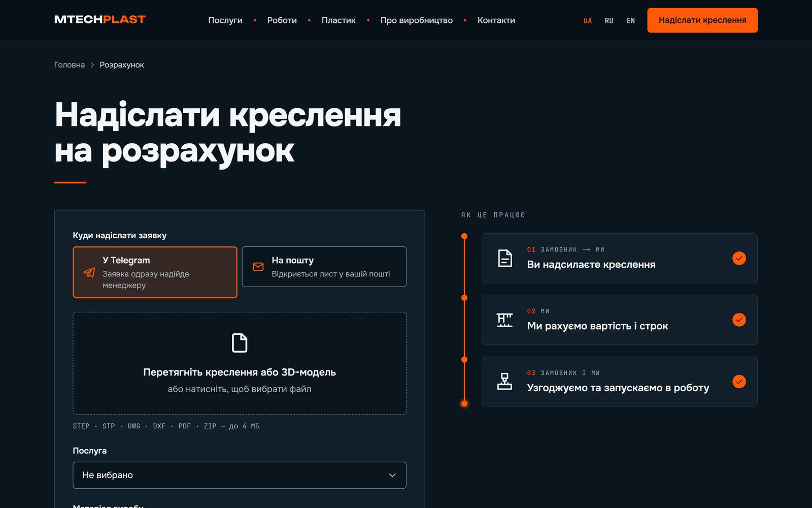Viewport: 812px width, 508px height.
Task: Open the 'Пластик' menu item
Action: (339, 20)
